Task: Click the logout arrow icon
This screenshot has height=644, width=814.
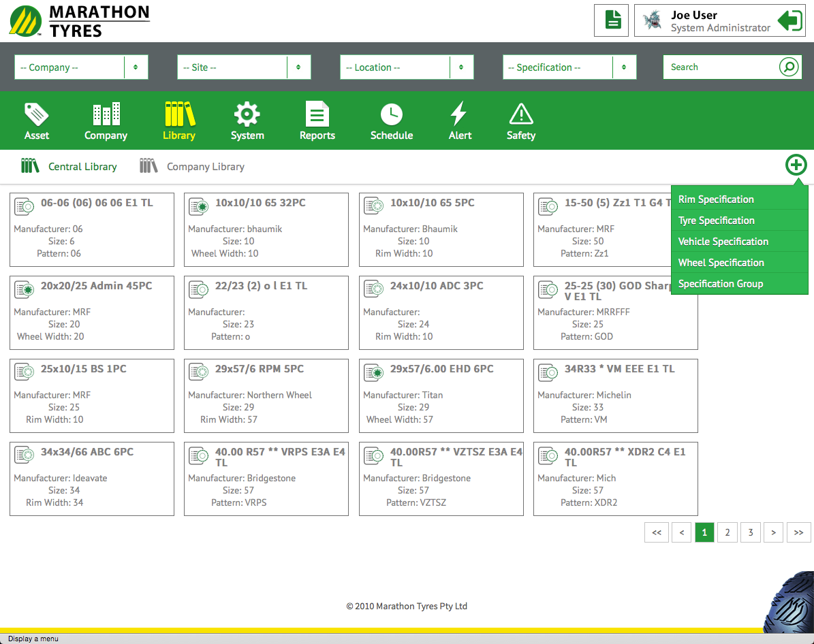Action: tap(790, 20)
